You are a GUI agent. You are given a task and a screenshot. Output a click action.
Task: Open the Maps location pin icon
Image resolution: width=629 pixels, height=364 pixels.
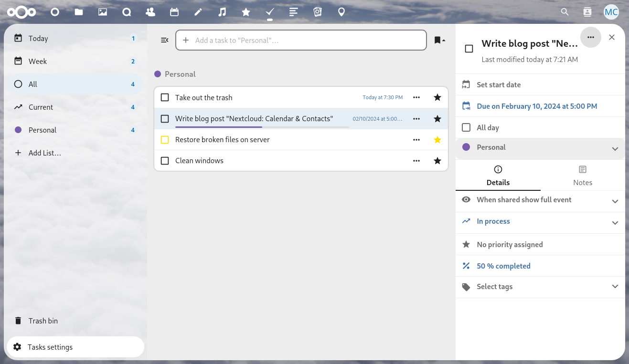[341, 12]
